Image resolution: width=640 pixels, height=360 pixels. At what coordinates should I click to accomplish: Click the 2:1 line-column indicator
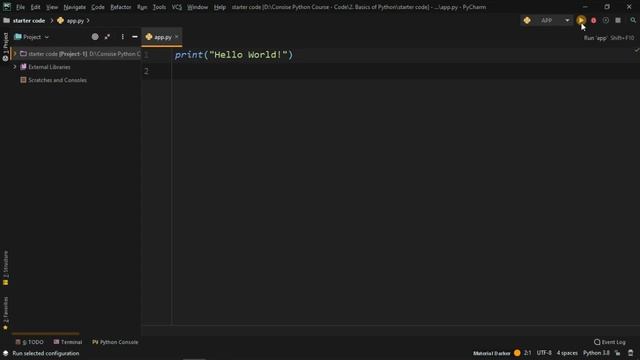click(528, 353)
